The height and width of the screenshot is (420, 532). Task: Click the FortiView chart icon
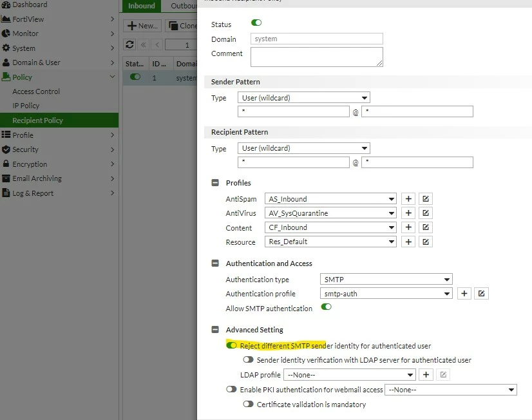click(6, 19)
